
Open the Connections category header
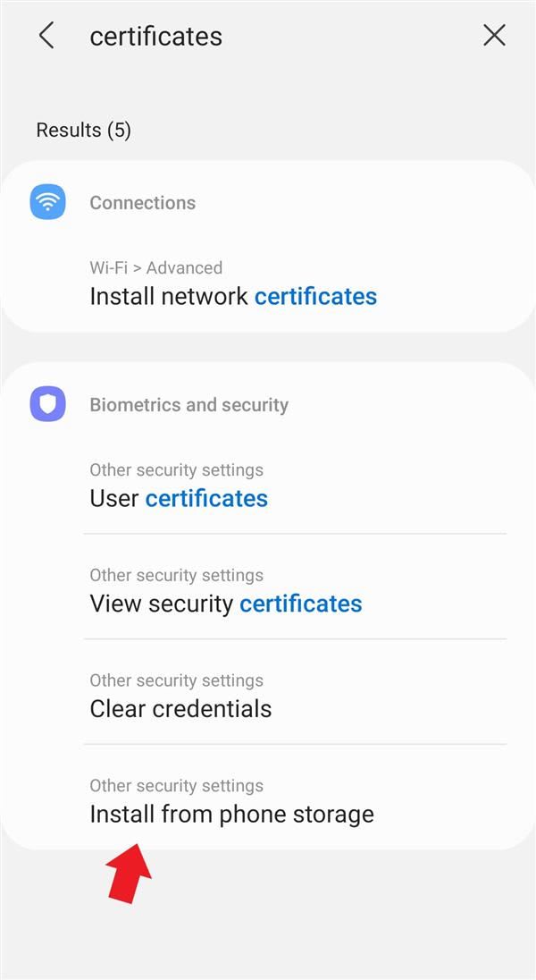coord(142,203)
